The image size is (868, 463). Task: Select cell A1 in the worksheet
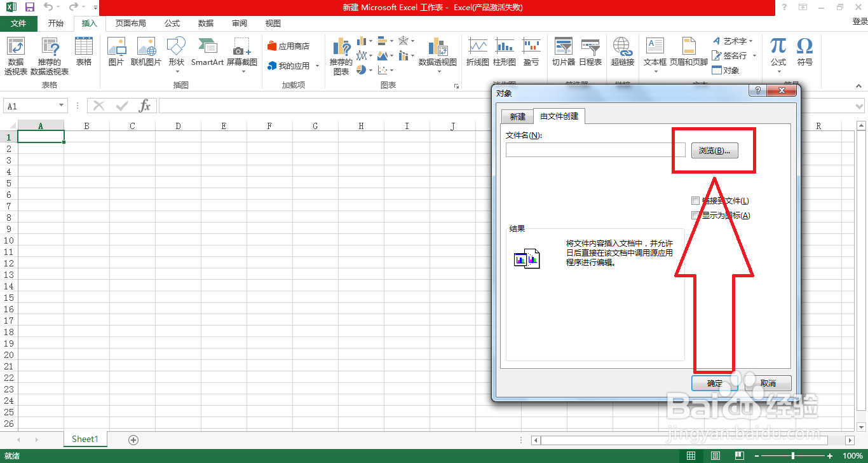tap(41, 137)
